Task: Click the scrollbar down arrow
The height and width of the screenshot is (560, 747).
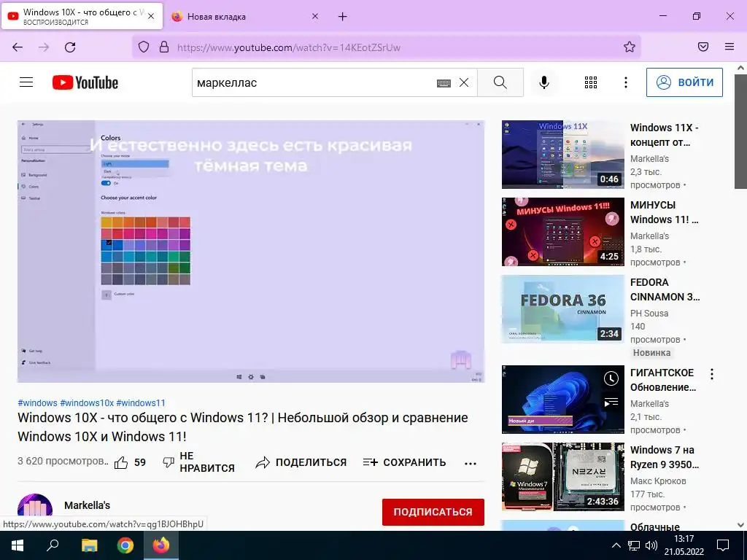Action: [740, 525]
